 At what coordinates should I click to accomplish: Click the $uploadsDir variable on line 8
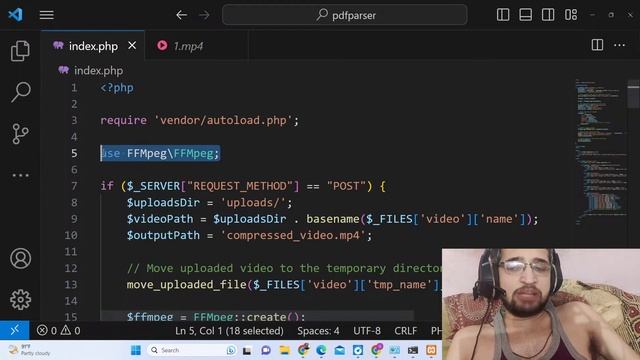163,203
